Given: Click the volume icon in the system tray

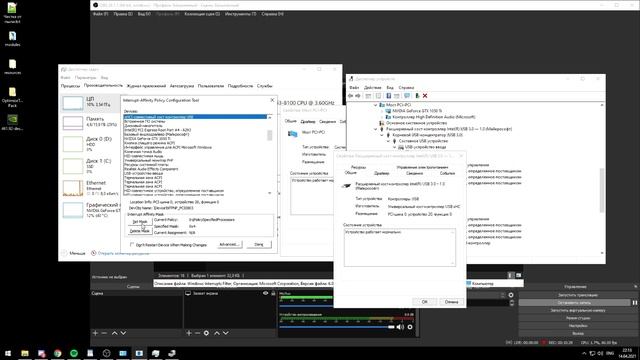Looking at the screenshot, I should [601, 353].
